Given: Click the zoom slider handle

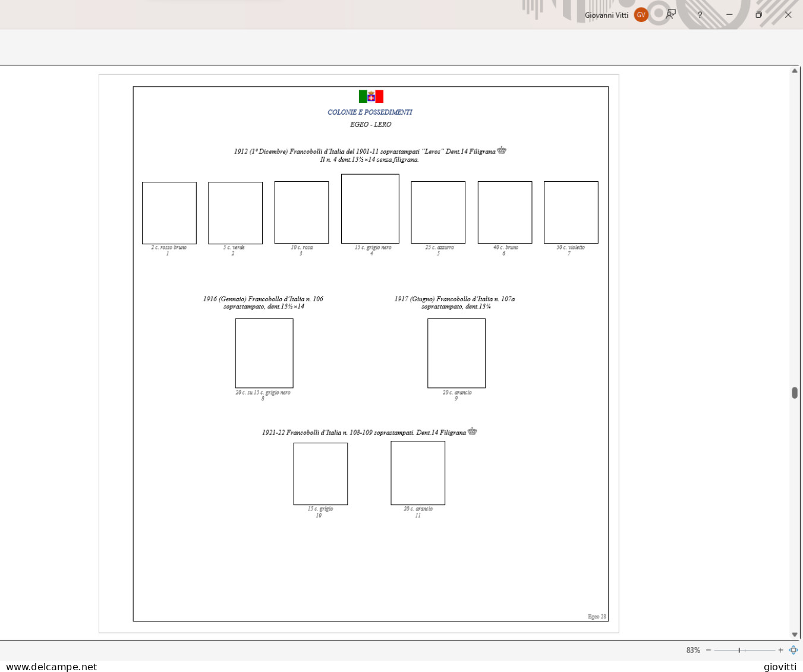Looking at the screenshot, I should pos(739,650).
